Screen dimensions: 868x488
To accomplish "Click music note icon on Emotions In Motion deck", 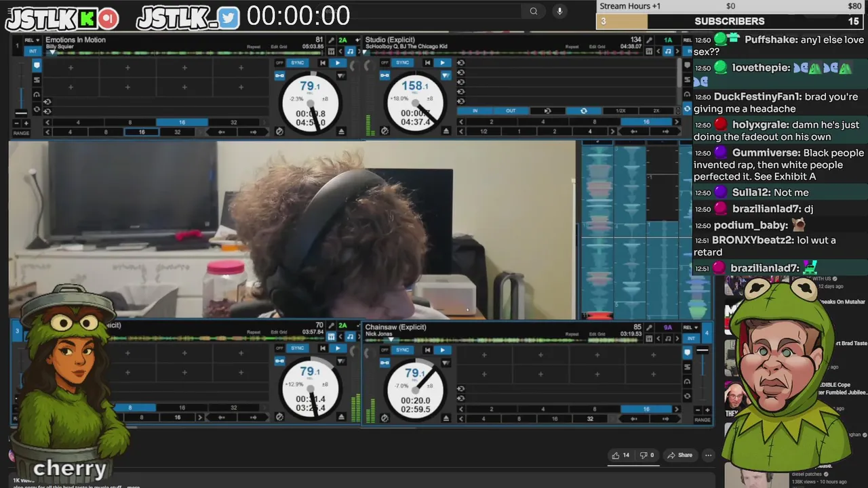I will point(350,51).
